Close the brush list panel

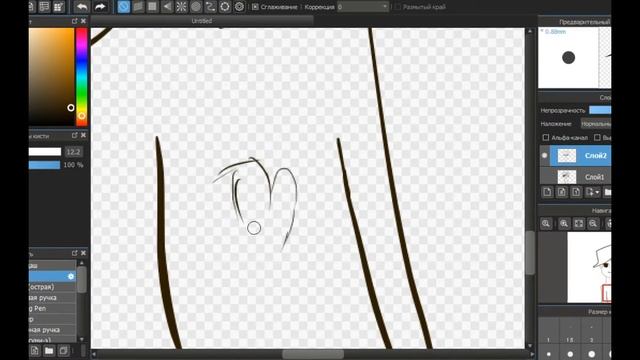[x=83, y=253]
